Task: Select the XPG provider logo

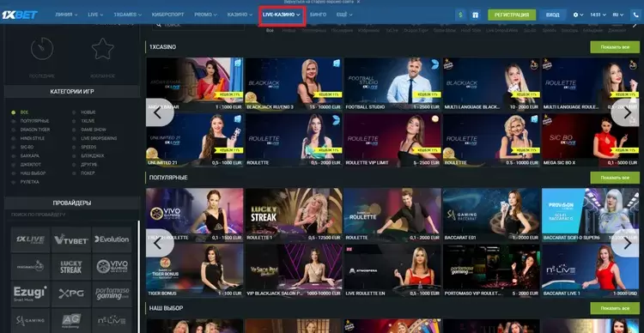Action: (71, 294)
